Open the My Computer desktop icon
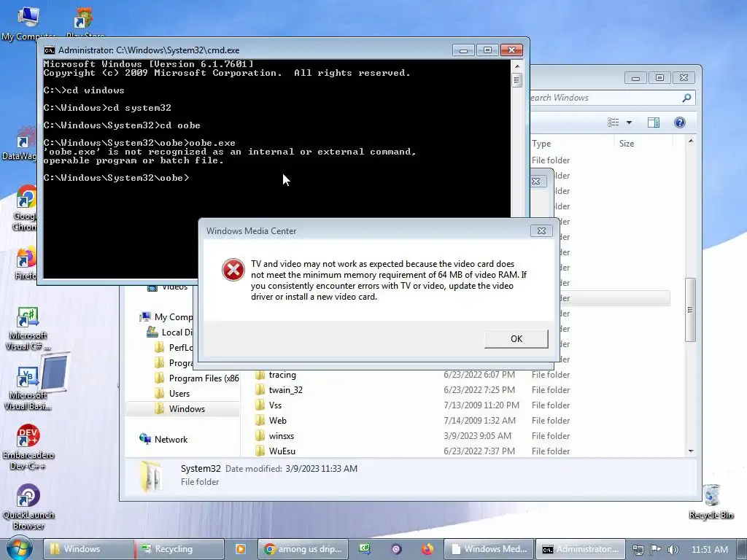Image resolution: width=747 pixels, height=560 pixels. tap(28, 23)
